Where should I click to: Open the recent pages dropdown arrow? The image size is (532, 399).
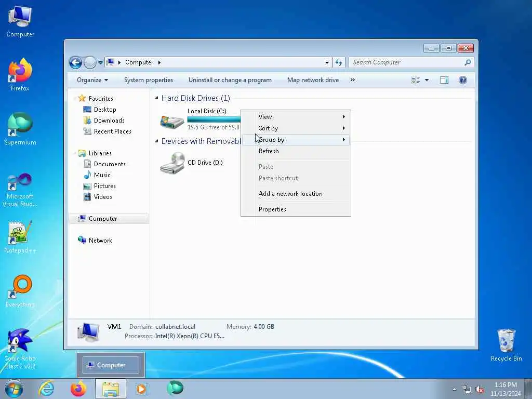point(100,63)
